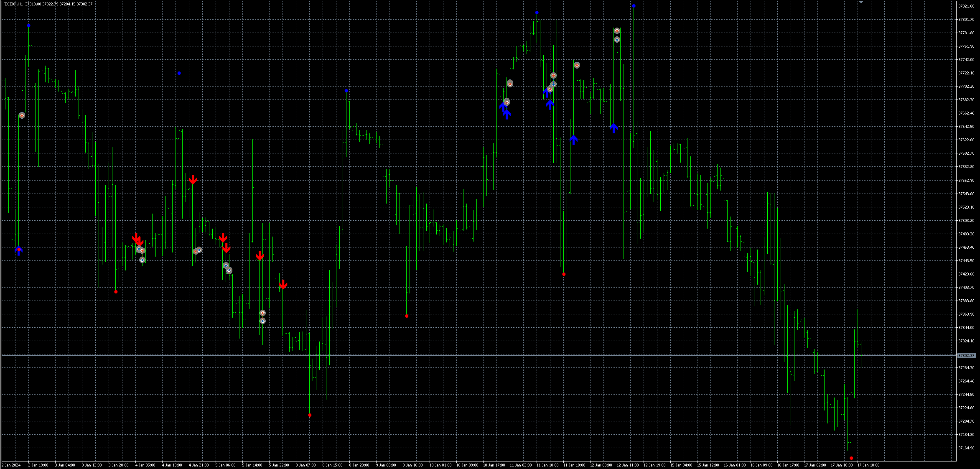Click the red low dot above 11 Jan 18:00
Image resolution: width=980 pixels, height=469 pixels.
tap(564, 274)
